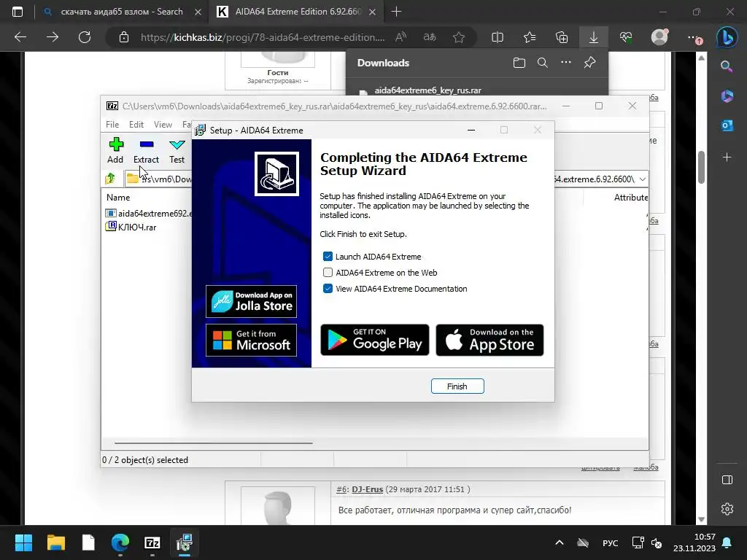
Task: Open Edge Settings and more menu
Action: point(693,37)
